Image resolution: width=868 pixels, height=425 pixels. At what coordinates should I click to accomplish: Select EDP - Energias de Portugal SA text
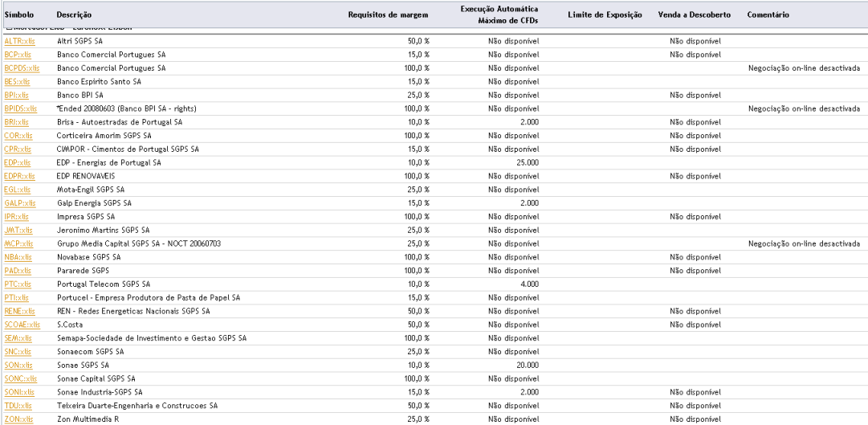109,163
